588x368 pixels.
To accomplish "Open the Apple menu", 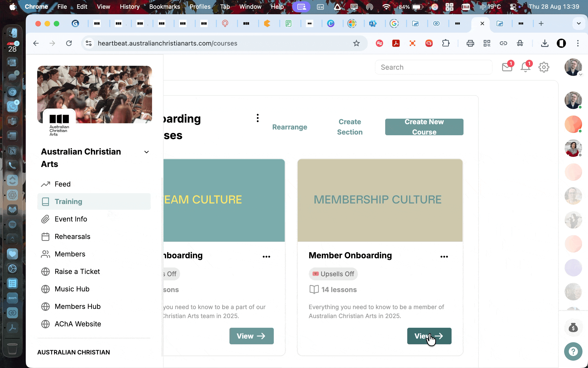I will coord(12,7).
